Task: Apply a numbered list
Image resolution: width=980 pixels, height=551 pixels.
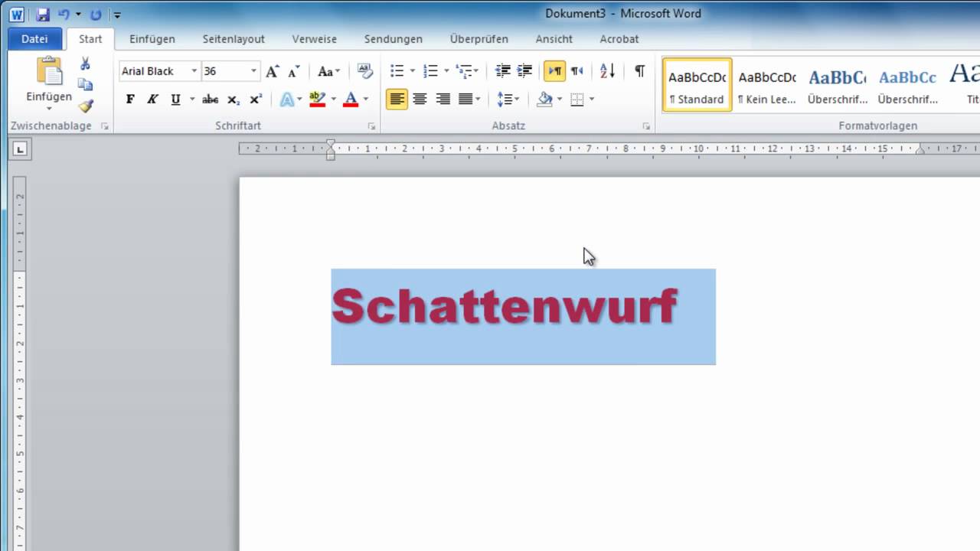Action: point(430,71)
